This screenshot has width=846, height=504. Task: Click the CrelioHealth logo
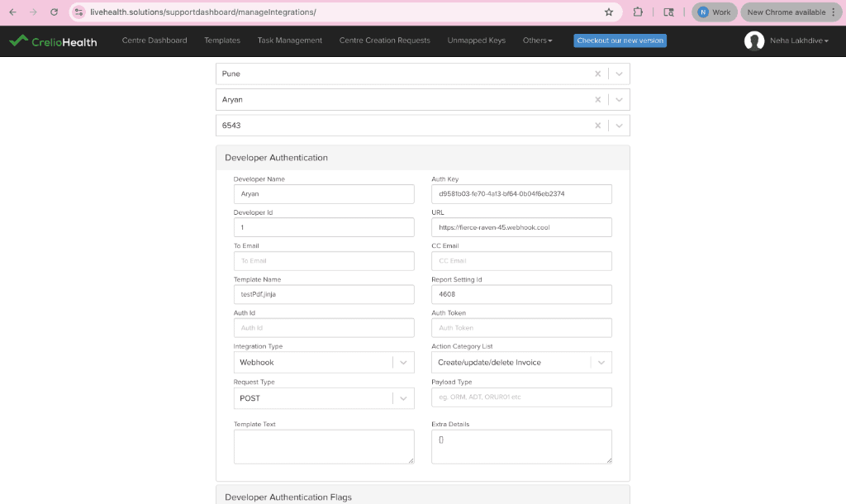[x=53, y=41]
